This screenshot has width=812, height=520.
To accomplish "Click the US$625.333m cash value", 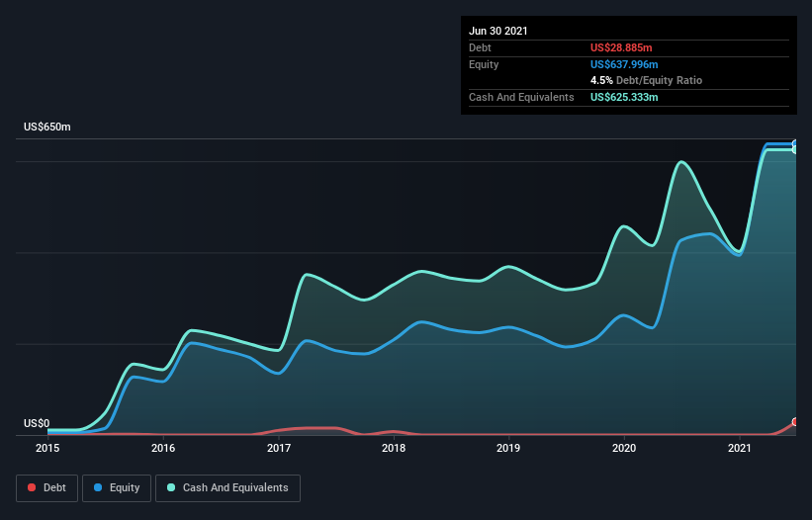I will [x=624, y=97].
